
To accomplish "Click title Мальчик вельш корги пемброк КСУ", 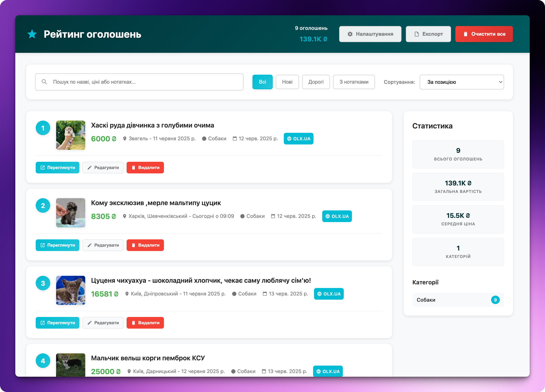I will (148, 358).
